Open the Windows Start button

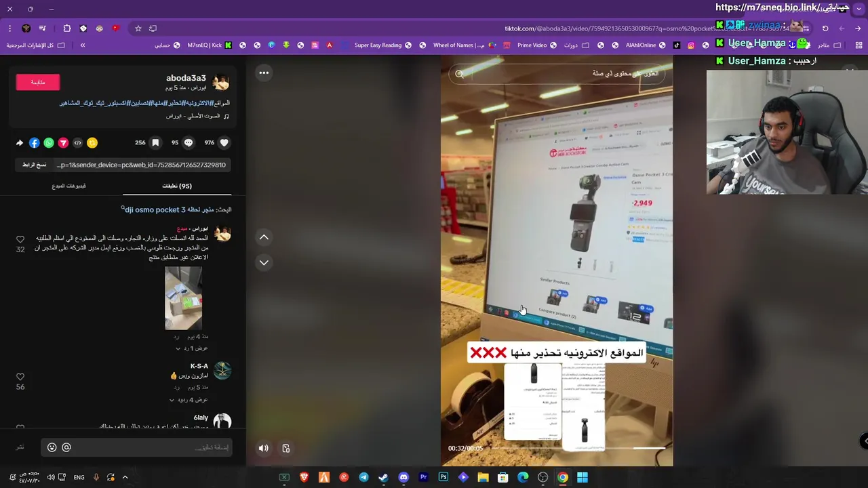coord(583,477)
